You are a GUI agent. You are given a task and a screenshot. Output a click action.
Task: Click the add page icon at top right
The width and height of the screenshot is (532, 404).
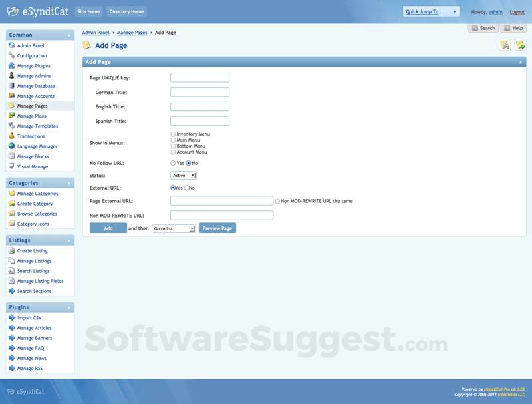tap(520, 45)
